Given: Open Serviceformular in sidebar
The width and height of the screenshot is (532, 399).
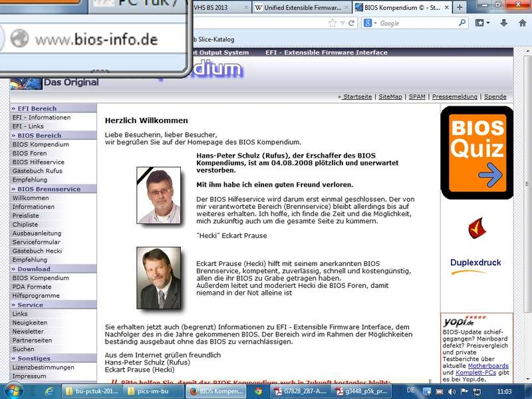Looking at the screenshot, I should pos(37,242).
